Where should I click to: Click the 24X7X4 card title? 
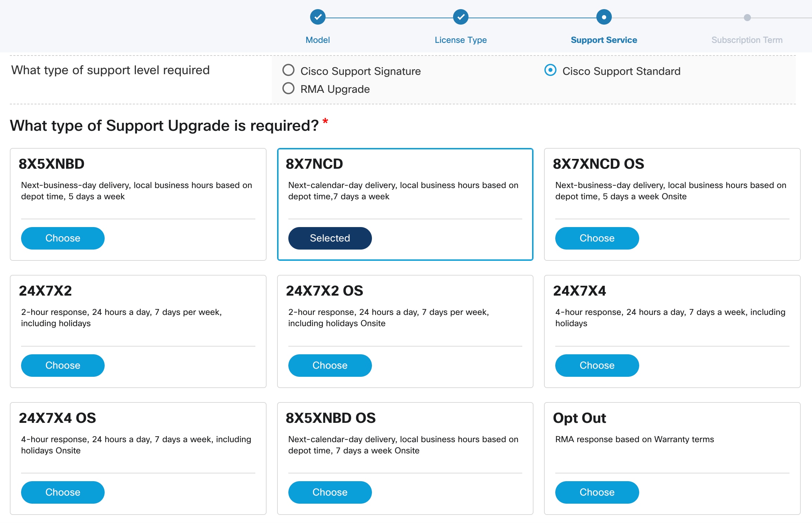tap(579, 291)
